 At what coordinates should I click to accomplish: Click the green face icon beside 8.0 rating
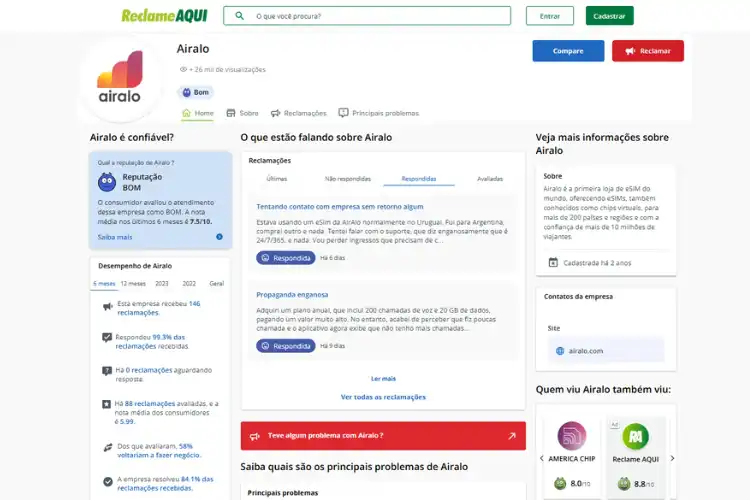point(560,484)
